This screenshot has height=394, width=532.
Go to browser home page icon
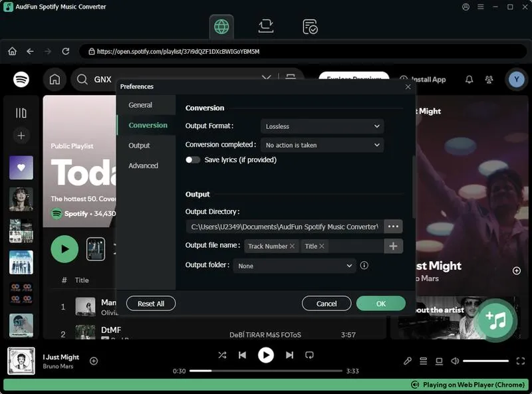(x=12, y=52)
